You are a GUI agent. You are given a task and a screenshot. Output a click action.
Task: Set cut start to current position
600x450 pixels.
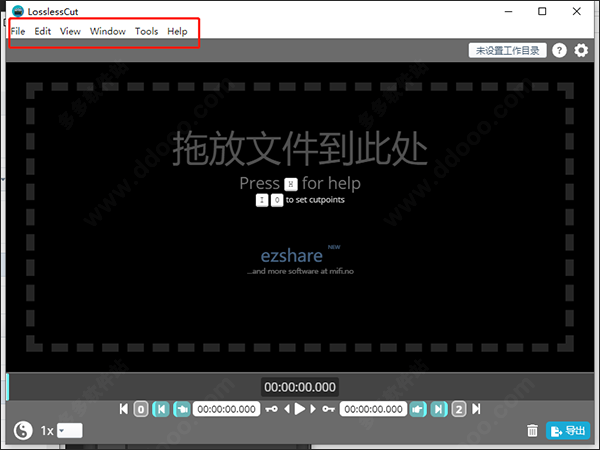point(182,409)
